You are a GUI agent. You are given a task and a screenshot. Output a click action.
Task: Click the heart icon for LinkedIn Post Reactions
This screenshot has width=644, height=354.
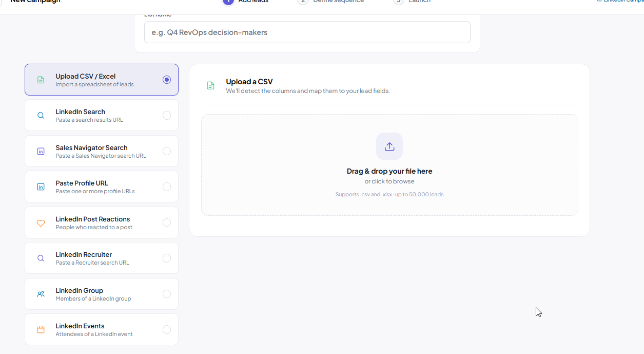[41, 222]
